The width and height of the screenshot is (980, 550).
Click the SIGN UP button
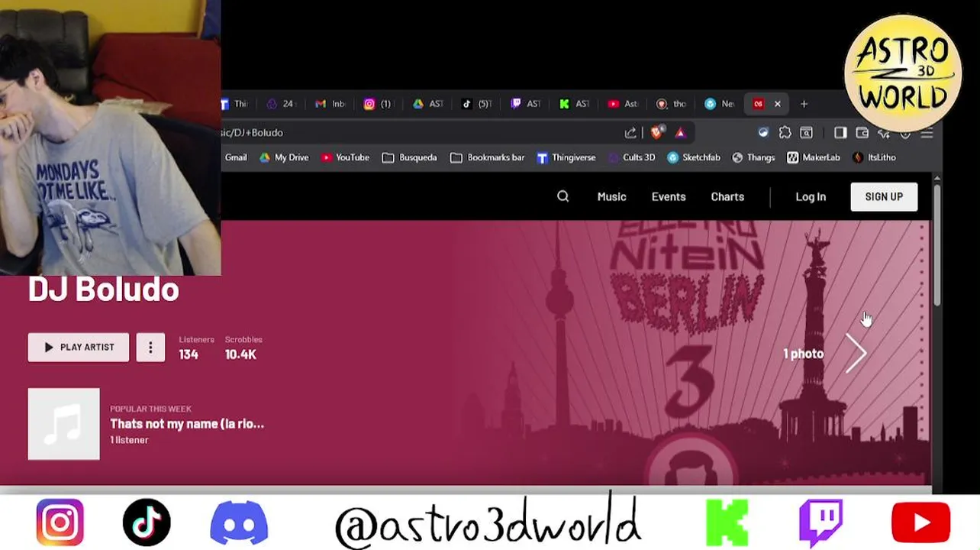[884, 196]
